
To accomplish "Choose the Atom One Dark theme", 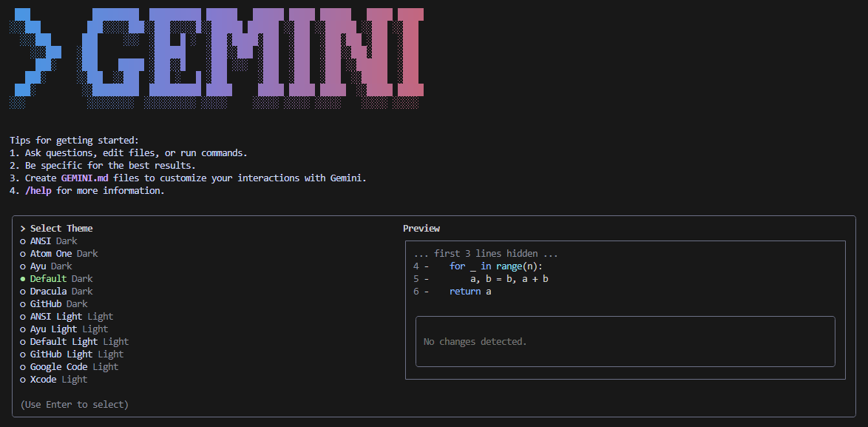I will pyautogui.click(x=58, y=254).
